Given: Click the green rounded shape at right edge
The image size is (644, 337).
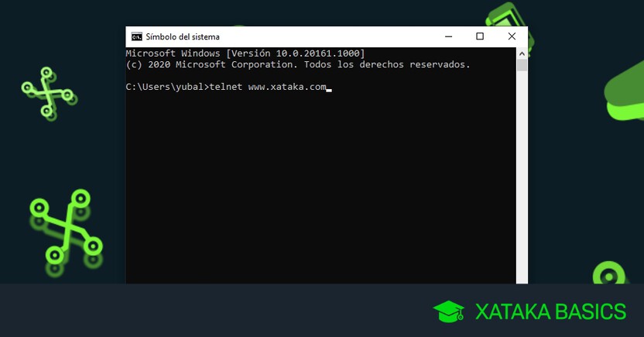Looking at the screenshot, I should [x=627, y=91].
